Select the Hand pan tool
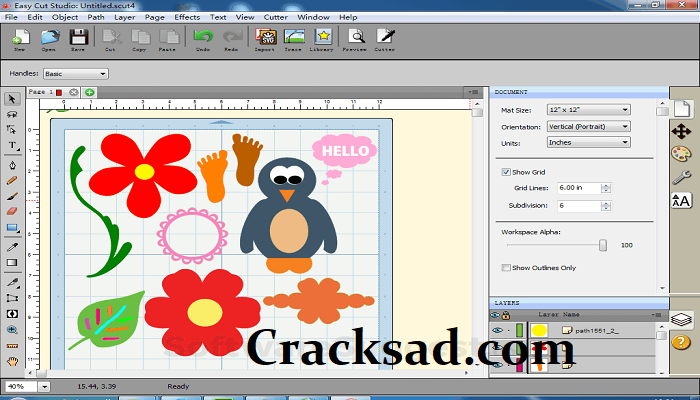This screenshot has width=700, height=400. click(x=12, y=361)
